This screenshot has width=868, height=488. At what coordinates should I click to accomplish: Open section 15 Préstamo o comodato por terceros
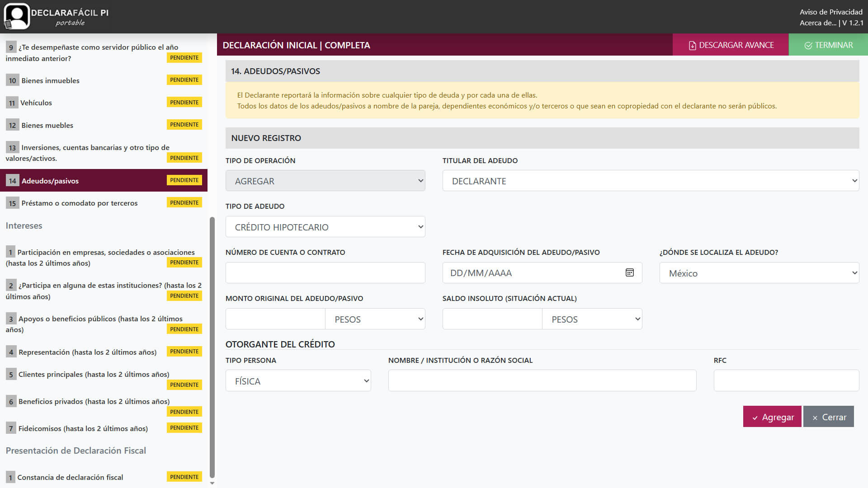point(104,203)
